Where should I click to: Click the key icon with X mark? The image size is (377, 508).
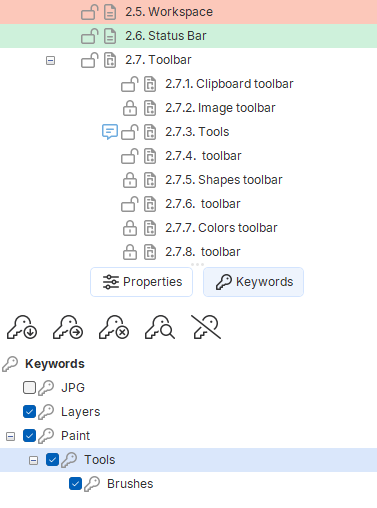tap(114, 327)
